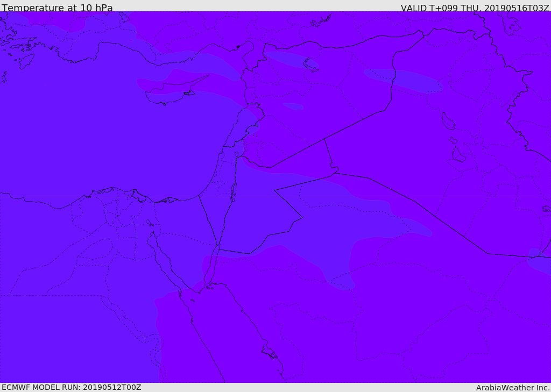Click the Dead Sea outline
Screen dimensions: 551x392
[x=234, y=192]
